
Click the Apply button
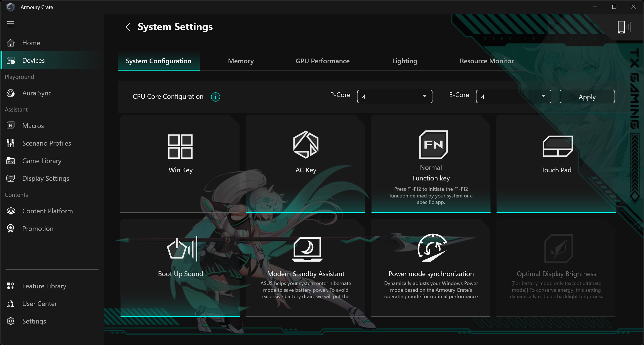(587, 97)
